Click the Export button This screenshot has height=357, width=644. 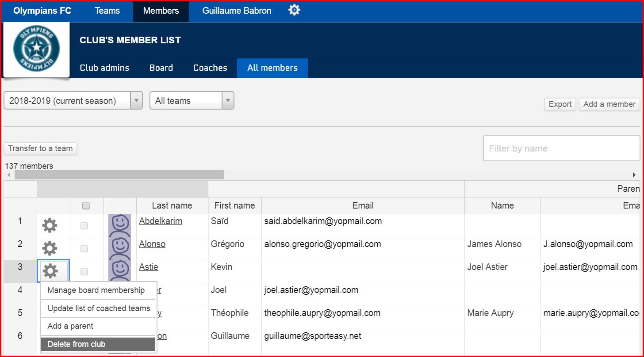(x=560, y=104)
